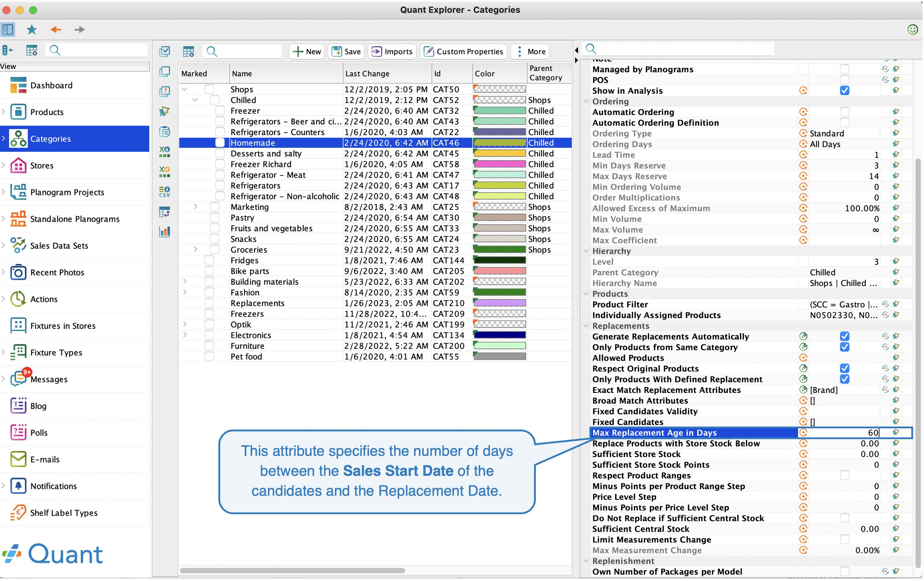This screenshot has width=924, height=581.
Task: Click the duplicate pages vertical toolbar icon
Action: point(165,71)
